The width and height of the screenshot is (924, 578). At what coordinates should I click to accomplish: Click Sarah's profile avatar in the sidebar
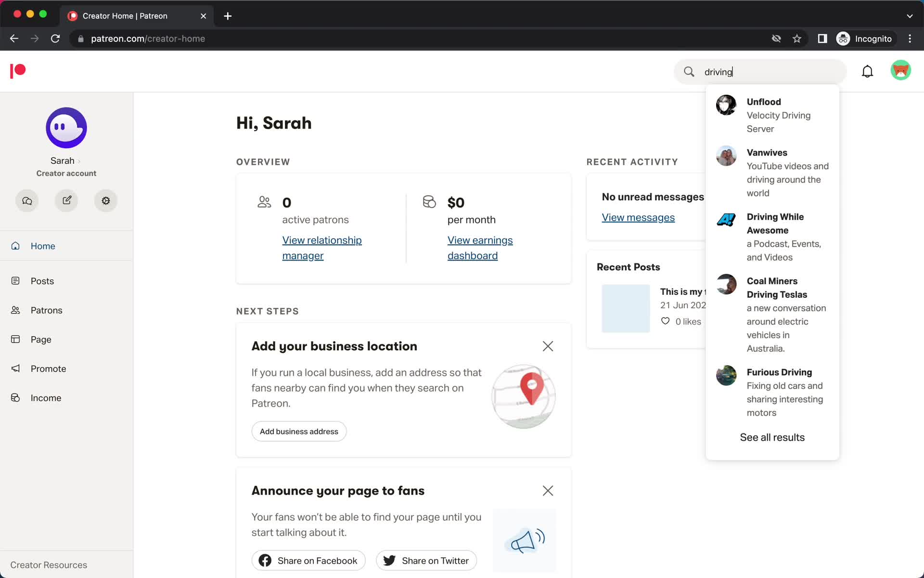(66, 128)
